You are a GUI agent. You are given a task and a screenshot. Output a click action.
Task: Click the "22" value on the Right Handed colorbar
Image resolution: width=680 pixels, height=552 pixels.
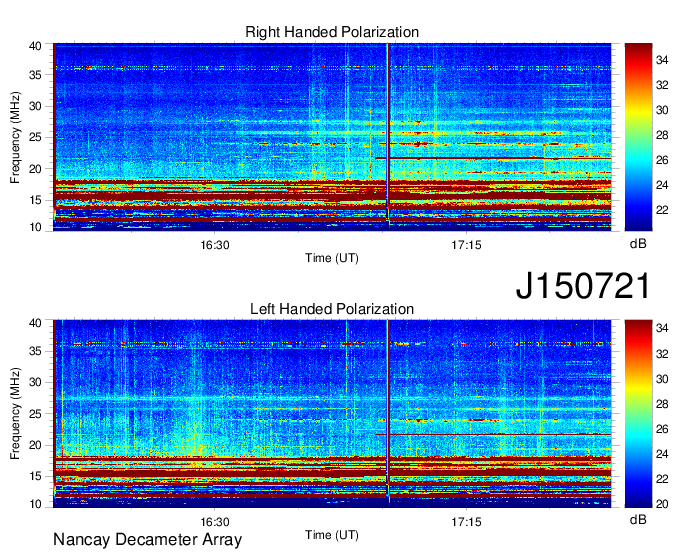(662, 210)
